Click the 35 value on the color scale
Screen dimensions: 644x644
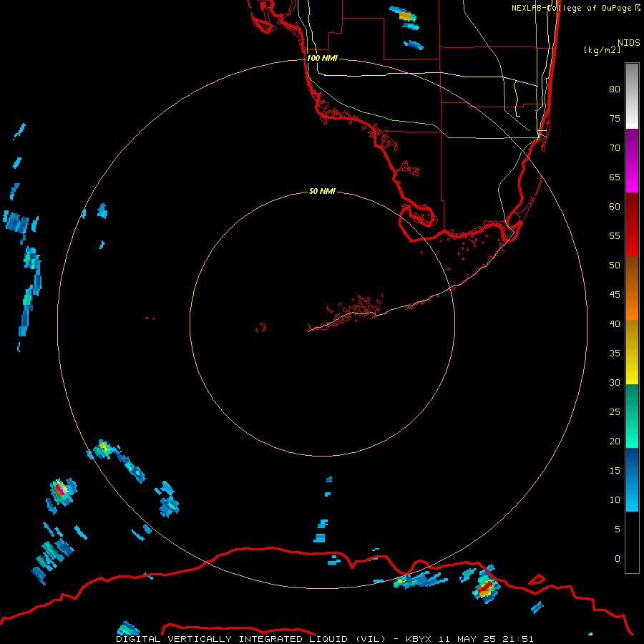[x=615, y=353]
